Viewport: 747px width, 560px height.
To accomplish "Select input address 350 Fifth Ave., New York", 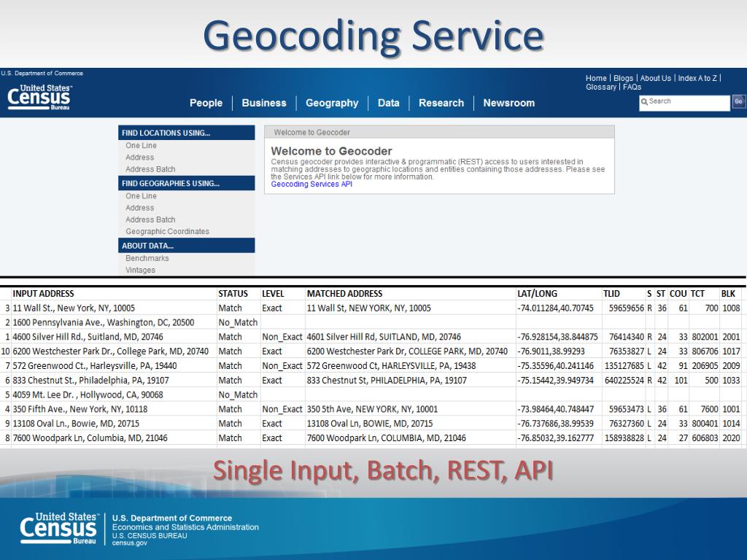I will tap(80, 409).
